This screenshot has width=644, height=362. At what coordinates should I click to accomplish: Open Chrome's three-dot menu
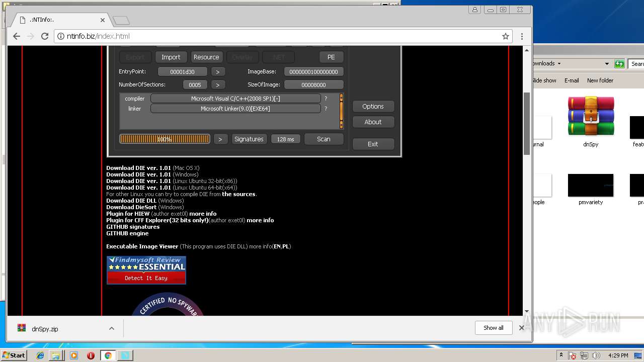point(522,36)
